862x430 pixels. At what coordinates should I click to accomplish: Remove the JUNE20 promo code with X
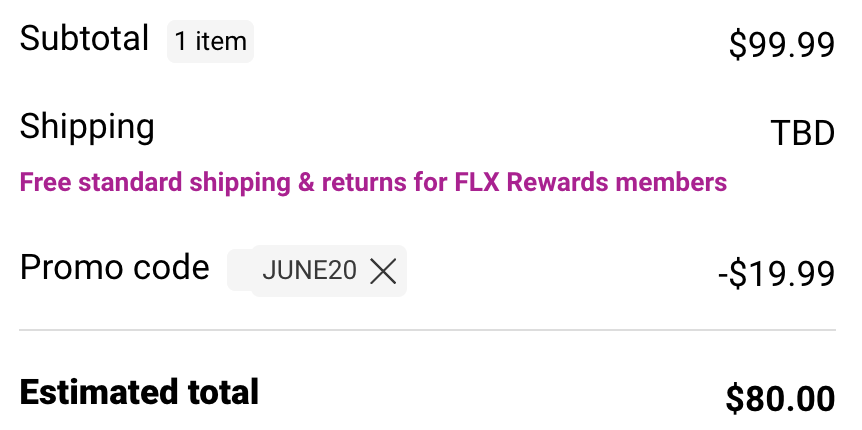coord(383,271)
